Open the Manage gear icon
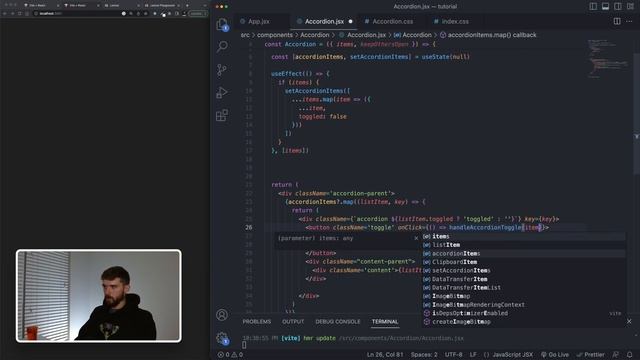Screen dimensions: 640x360 222,338
